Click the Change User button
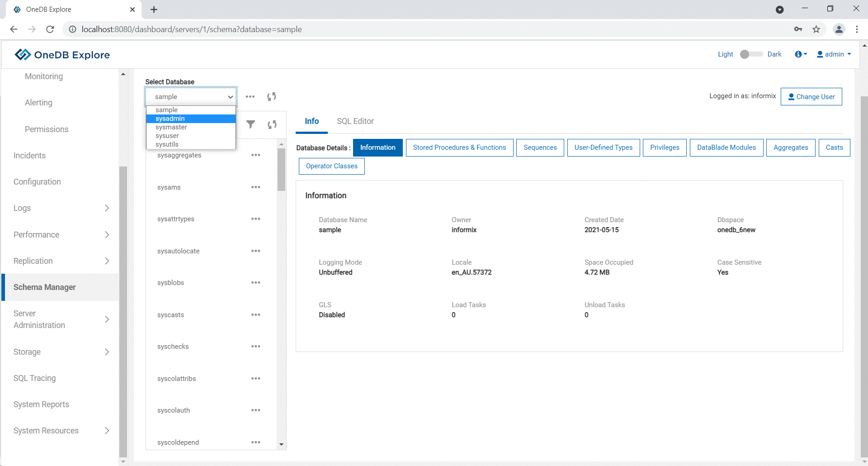 pos(811,97)
